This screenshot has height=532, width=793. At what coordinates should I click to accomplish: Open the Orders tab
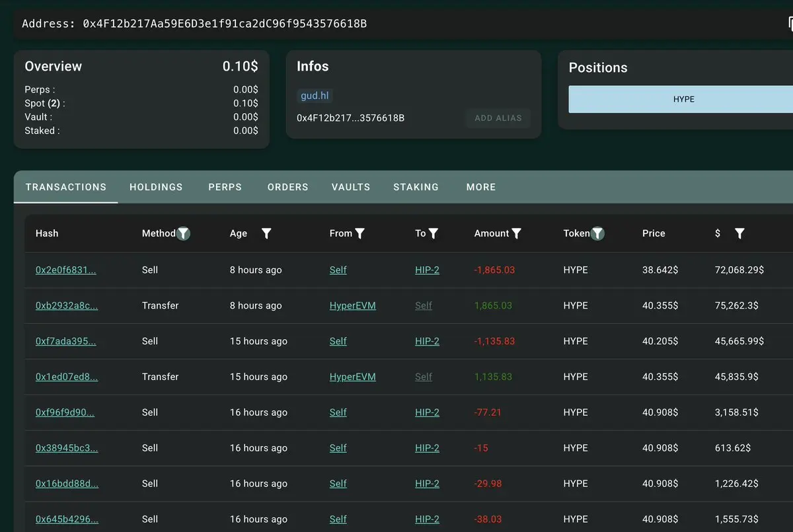click(x=287, y=187)
